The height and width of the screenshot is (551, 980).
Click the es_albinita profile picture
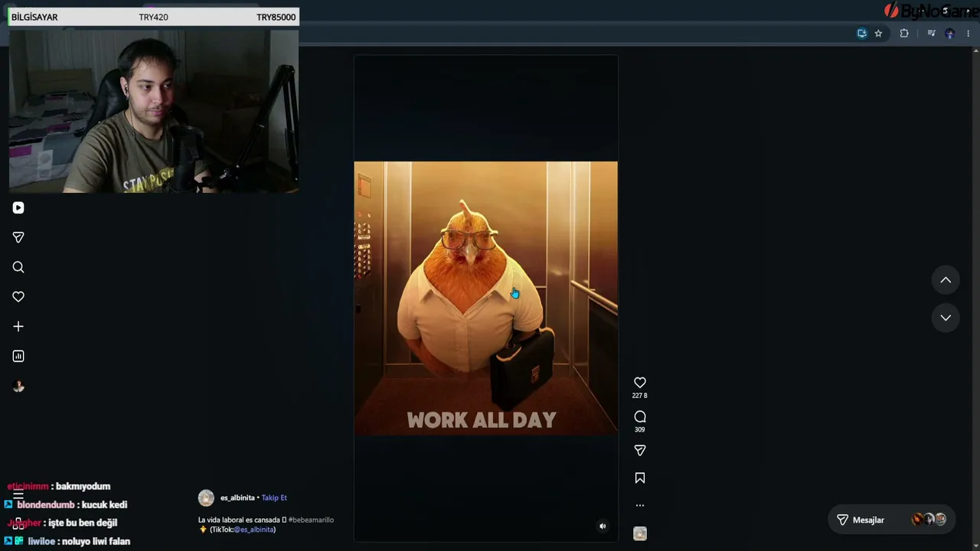(206, 498)
